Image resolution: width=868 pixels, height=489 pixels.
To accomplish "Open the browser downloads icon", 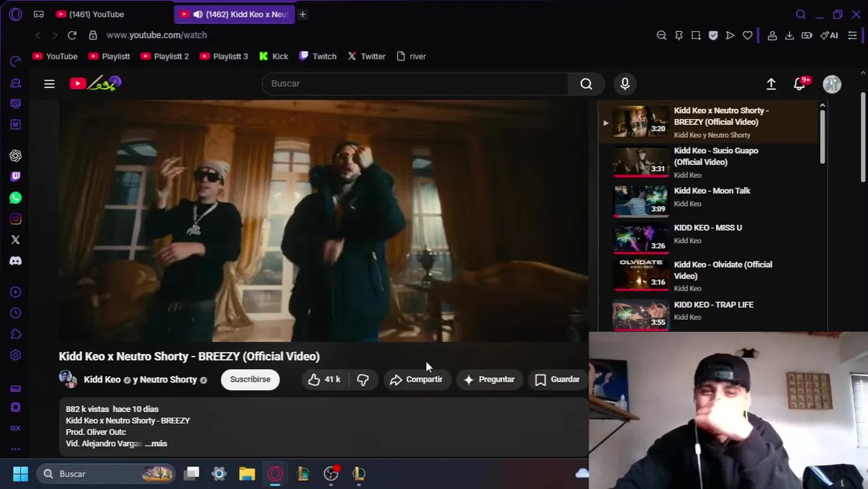I will [x=789, y=35].
